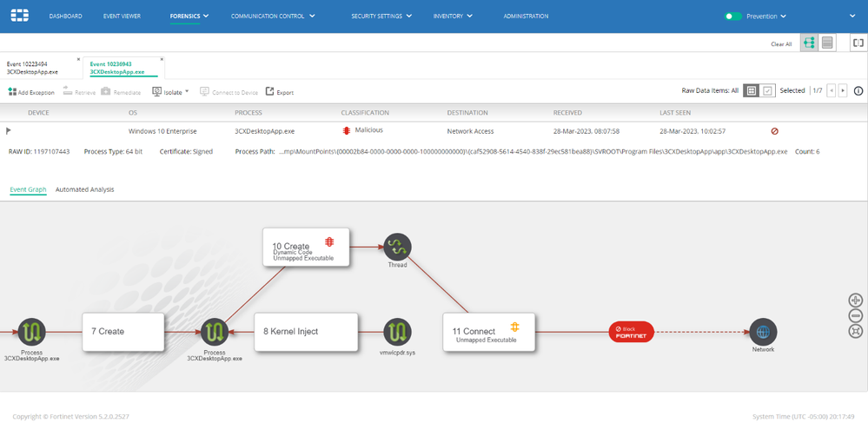Click Windows 10 Enterprise OS cell
This screenshot has height=423, width=868.
(x=162, y=131)
